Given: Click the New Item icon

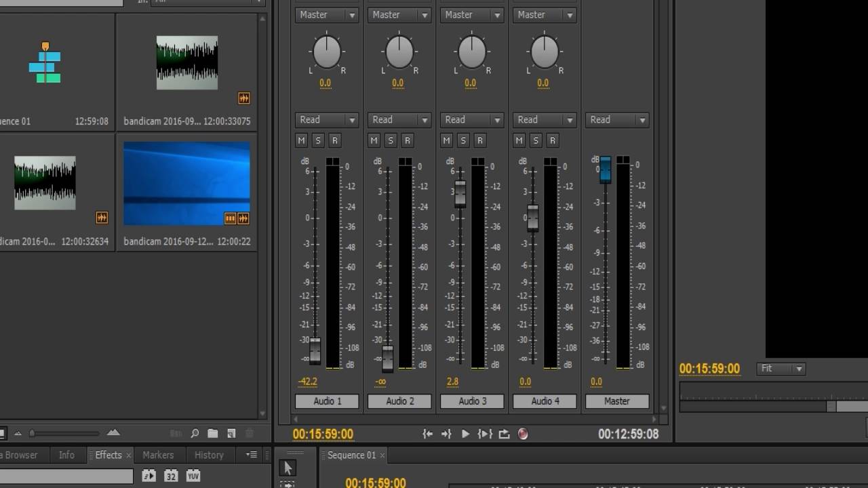Looking at the screenshot, I should click(231, 433).
